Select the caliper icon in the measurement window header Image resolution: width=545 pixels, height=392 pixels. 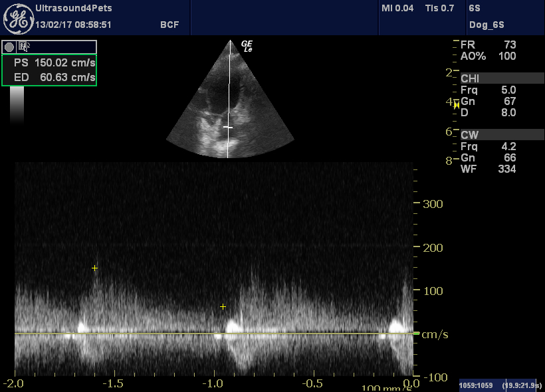pos(23,47)
